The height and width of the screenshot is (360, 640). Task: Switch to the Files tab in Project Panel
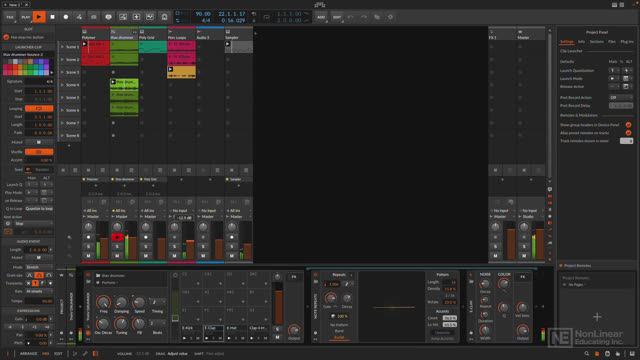coord(612,42)
